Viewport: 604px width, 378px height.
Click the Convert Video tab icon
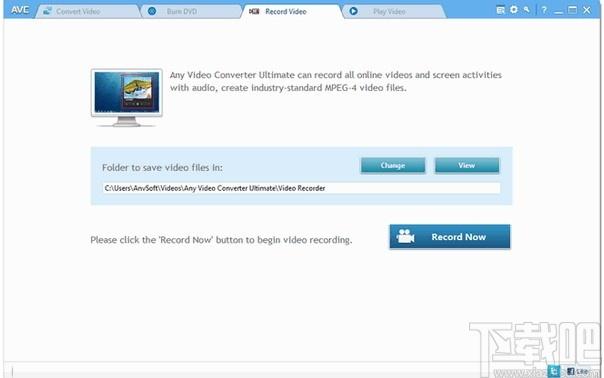click(47, 11)
